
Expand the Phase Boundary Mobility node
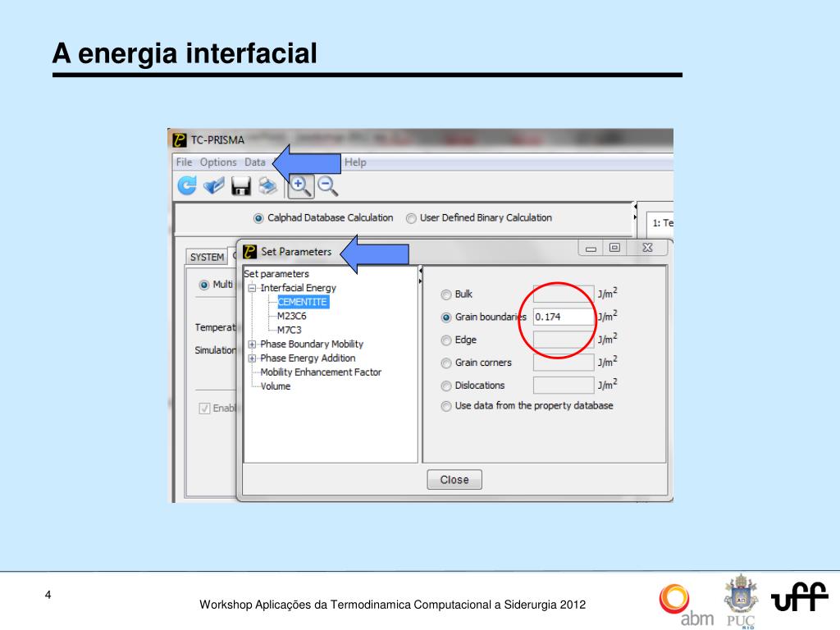252,345
